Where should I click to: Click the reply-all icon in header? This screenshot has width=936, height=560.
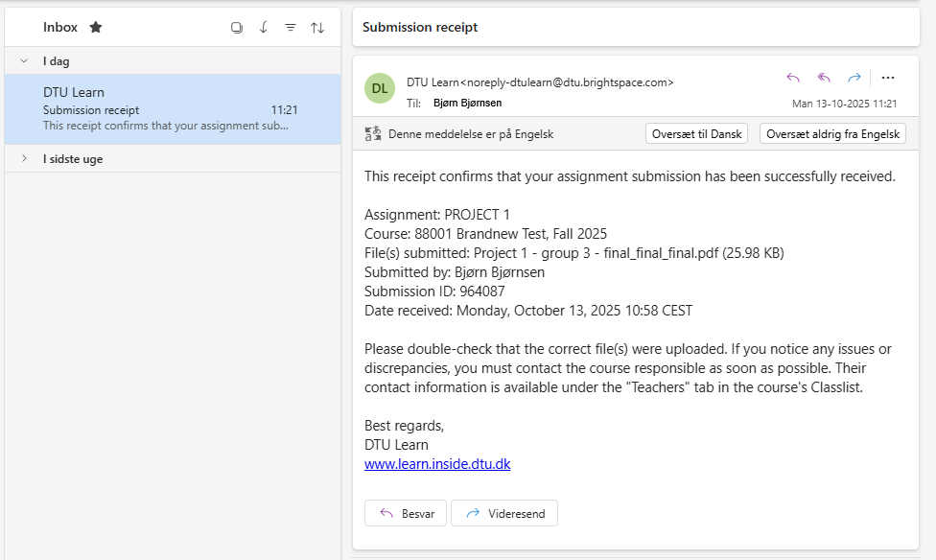(824, 78)
